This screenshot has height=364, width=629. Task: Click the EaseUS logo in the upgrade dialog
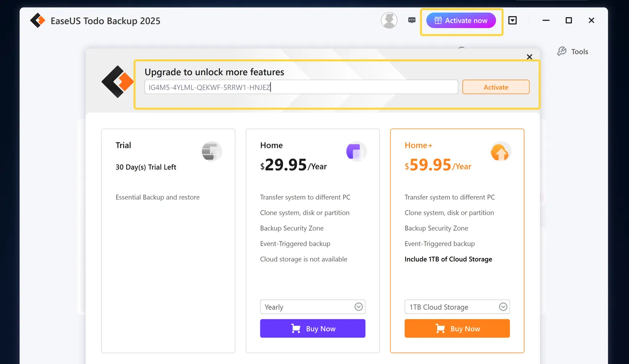(x=117, y=82)
